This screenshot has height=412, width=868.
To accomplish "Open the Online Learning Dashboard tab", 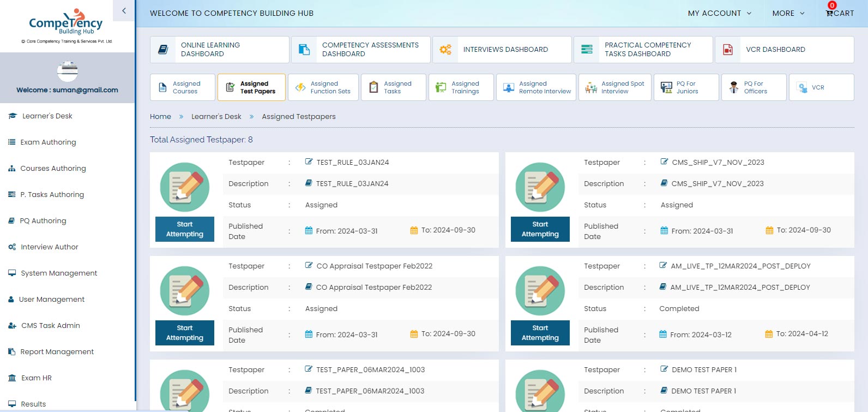I will [220, 50].
